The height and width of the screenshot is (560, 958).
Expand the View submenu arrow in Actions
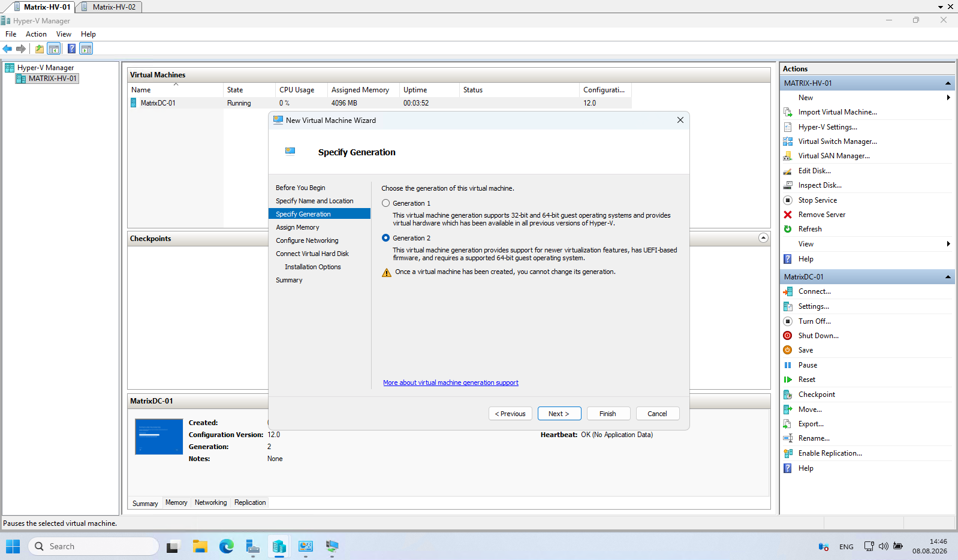[948, 244]
